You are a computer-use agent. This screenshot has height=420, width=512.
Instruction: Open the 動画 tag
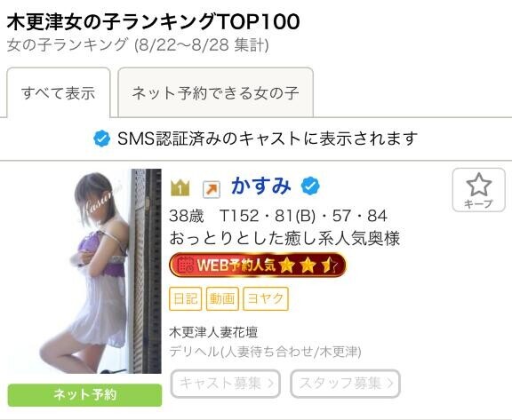tap(222, 298)
